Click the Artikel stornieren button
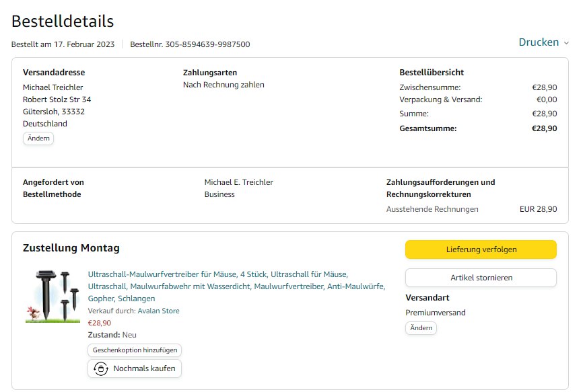 coord(481,278)
